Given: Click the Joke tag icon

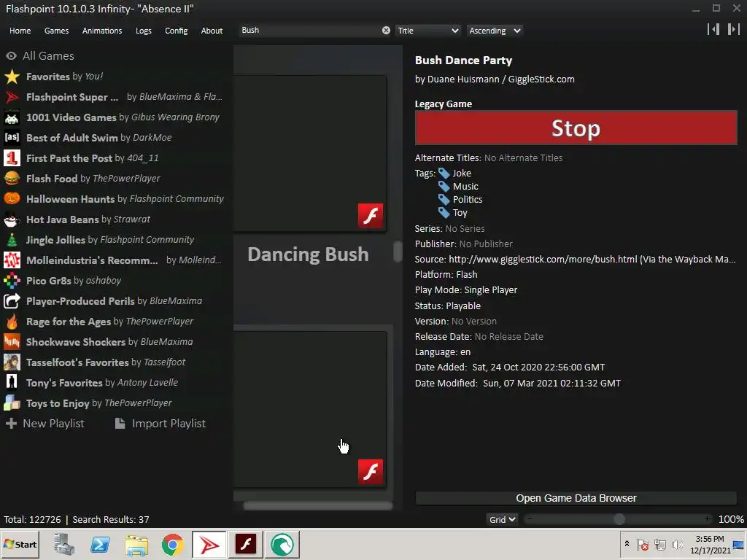Looking at the screenshot, I should [444, 173].
